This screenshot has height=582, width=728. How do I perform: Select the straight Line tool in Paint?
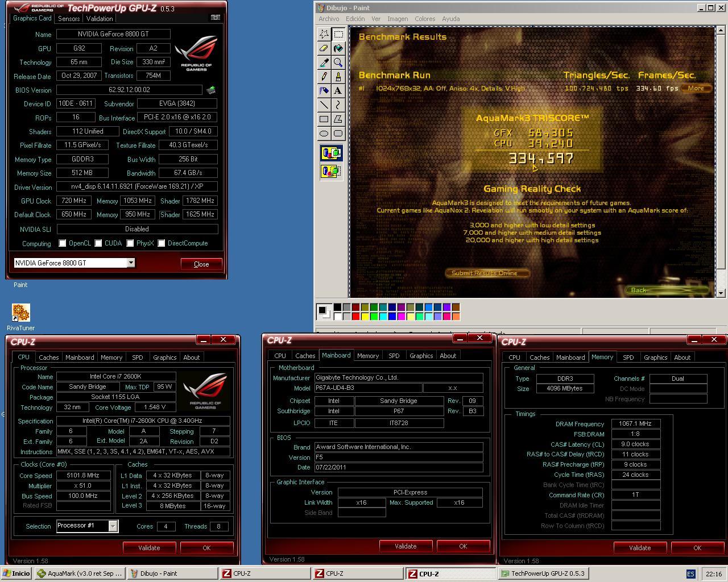(324, 105)
